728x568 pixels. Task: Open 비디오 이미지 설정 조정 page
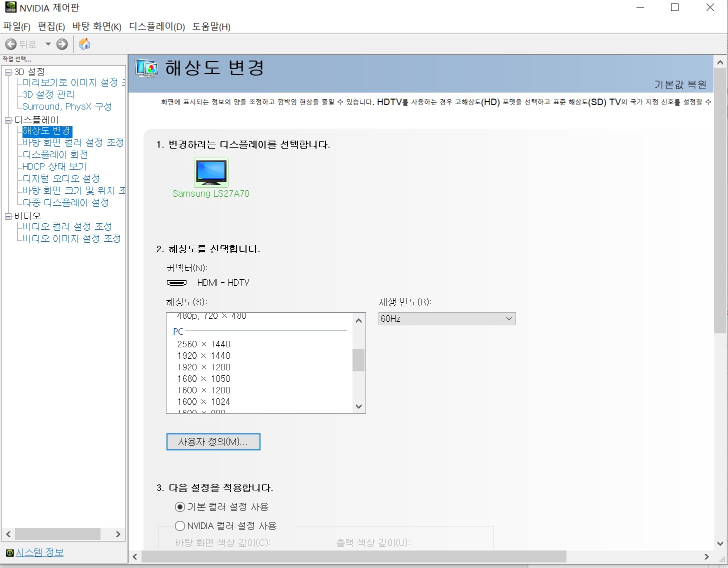pos(71,239)
